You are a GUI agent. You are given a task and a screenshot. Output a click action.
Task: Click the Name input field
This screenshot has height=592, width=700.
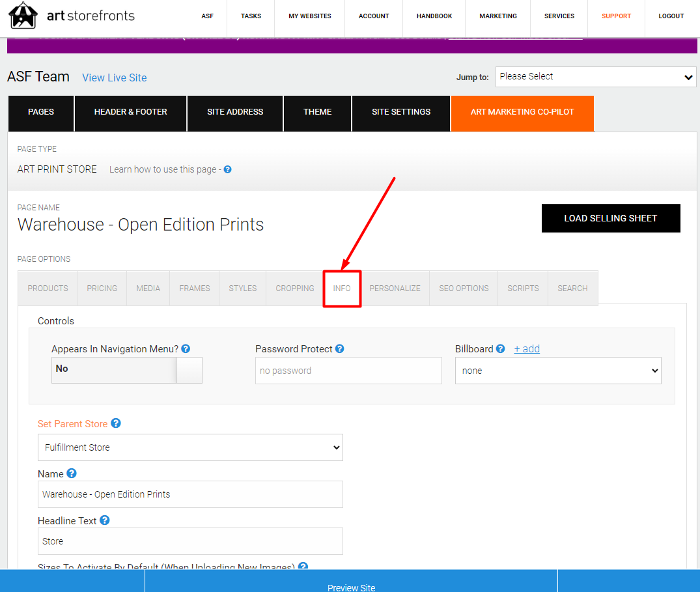tap(190, 494)
